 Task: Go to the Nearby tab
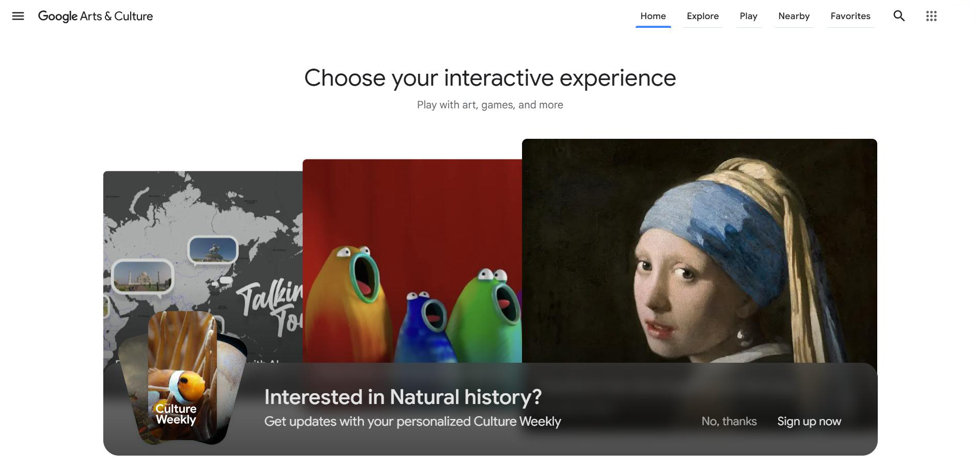(x=794, y=16)
